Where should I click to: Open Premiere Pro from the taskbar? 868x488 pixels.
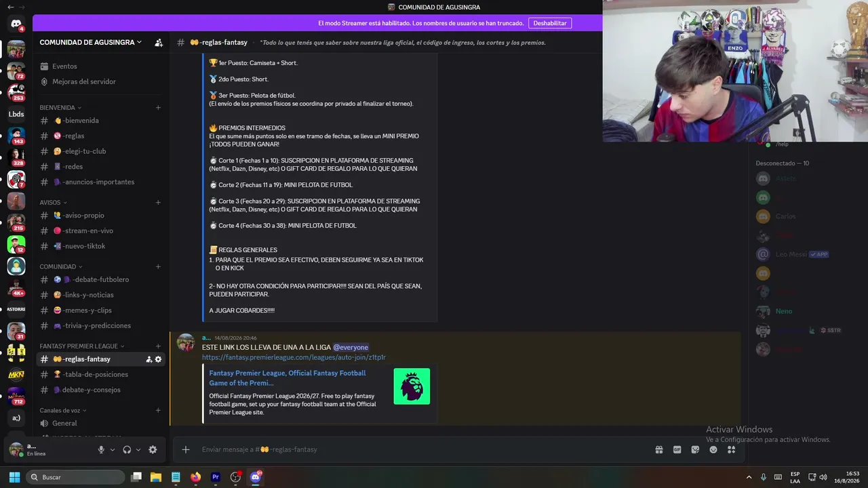(216, 477)
